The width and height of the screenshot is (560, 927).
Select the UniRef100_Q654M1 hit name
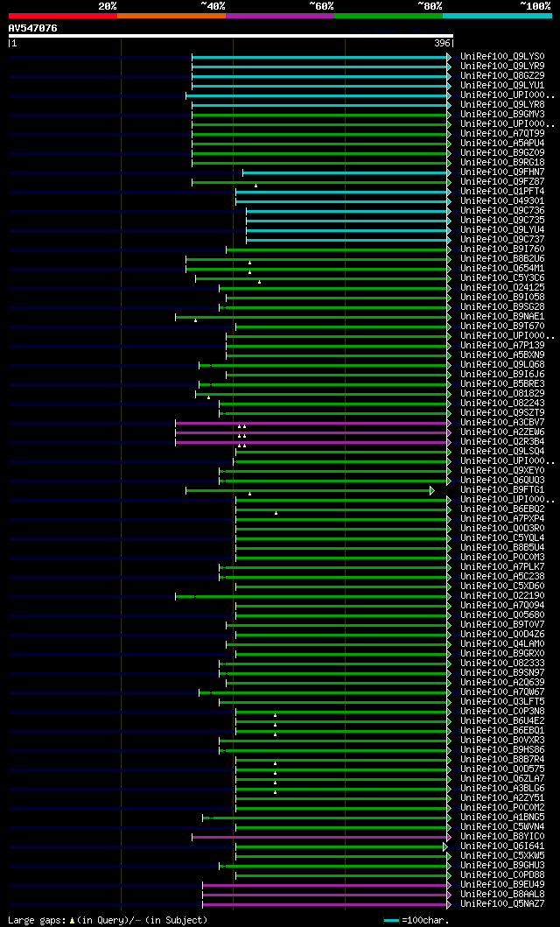(503, 269)
